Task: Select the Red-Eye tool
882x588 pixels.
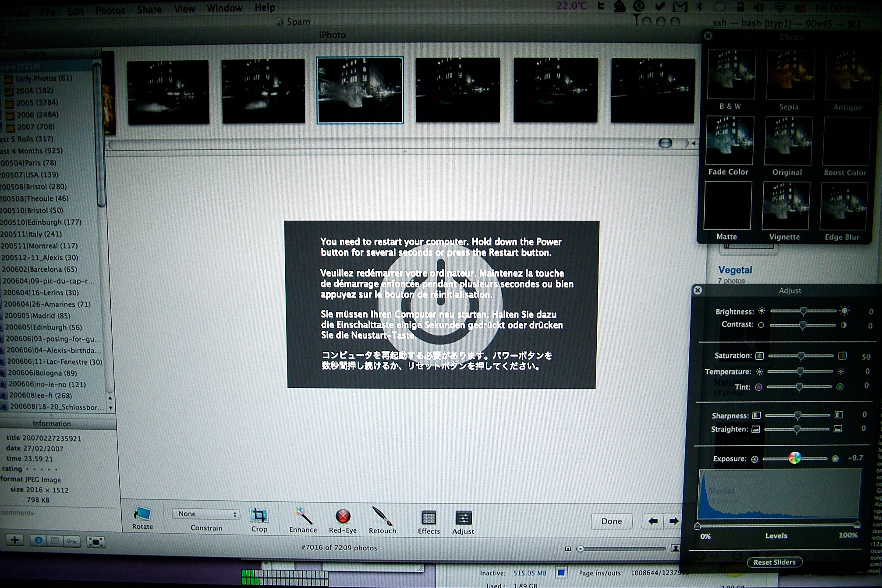Action: click(343, 516)
